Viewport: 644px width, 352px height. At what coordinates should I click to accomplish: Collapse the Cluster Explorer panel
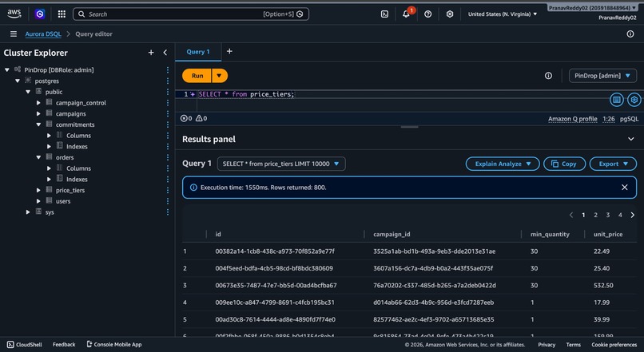click(165, 53)
